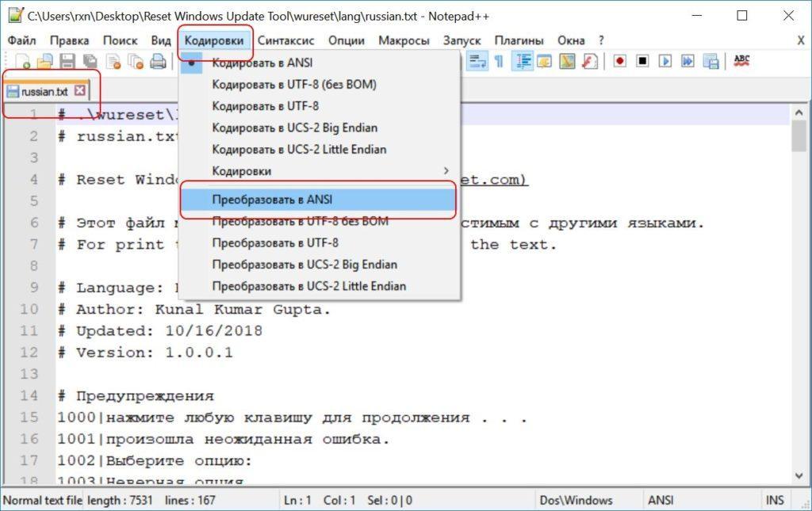Start macro recording with red dot
Viewport: 812px width, 511px height.
pyautogui.click(x=619, y=61)
